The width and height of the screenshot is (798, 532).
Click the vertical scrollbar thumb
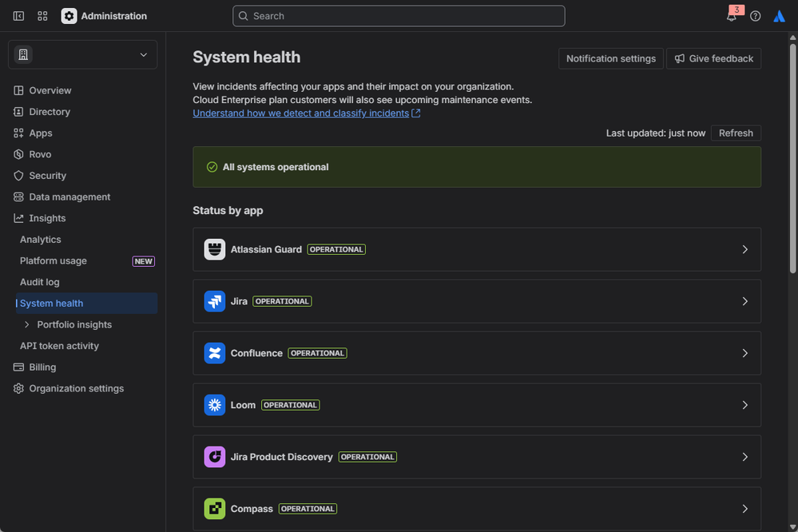(x=792, y=159)
